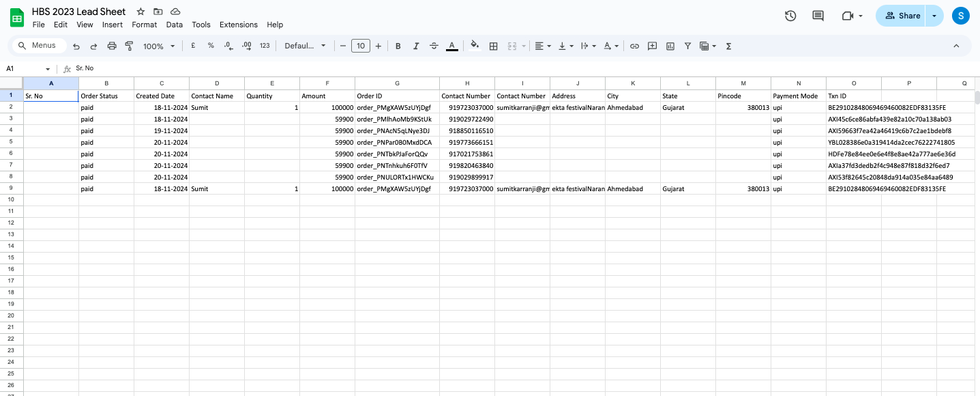Insert chart icon
Viewport: 980px width, 396px height.
[670, 46]
